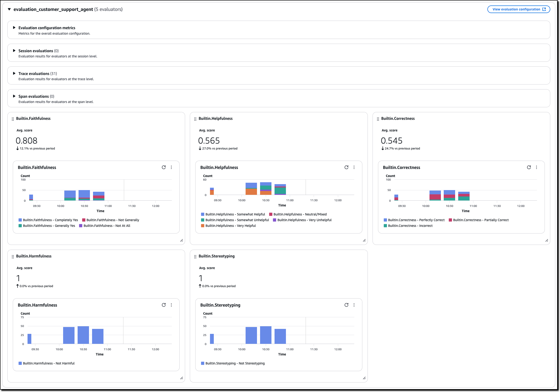Grab the Builtin.Stereotyping widget drag handle
Viewport: 560px width, 392px height.
(x=195, y=256)
